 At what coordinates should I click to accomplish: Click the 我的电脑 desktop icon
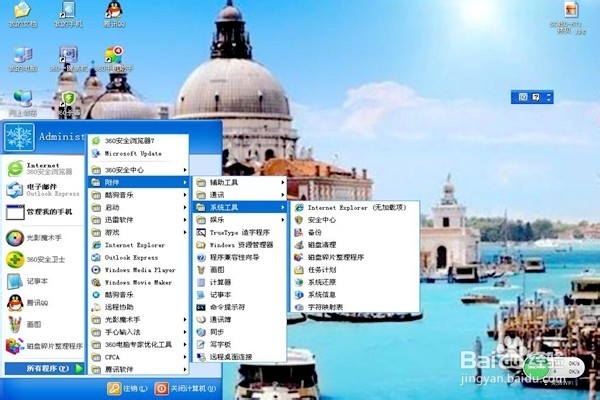coord(23,59)
